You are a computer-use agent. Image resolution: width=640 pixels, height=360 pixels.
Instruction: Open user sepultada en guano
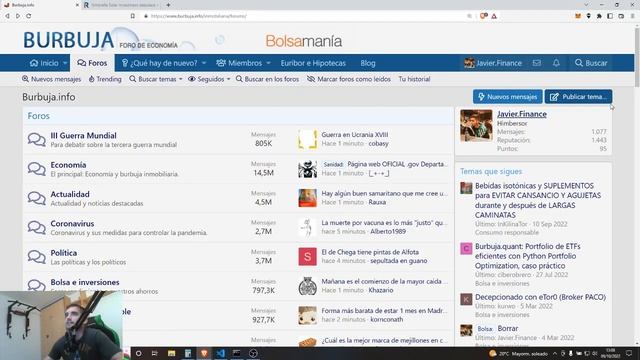(398, 261)
